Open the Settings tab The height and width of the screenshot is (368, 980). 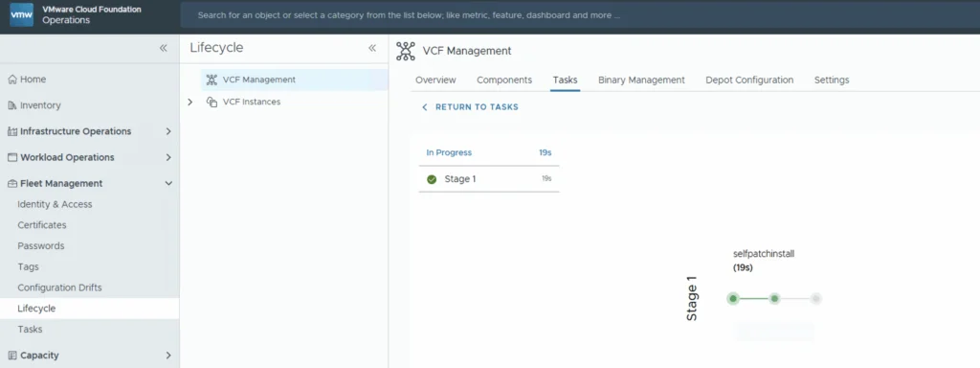point(832,80)
